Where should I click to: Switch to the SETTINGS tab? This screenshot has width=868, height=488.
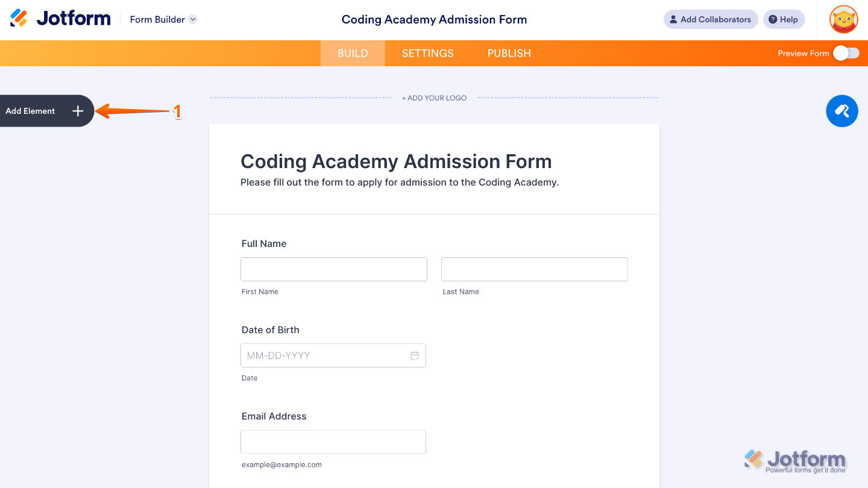coord(427,53)
